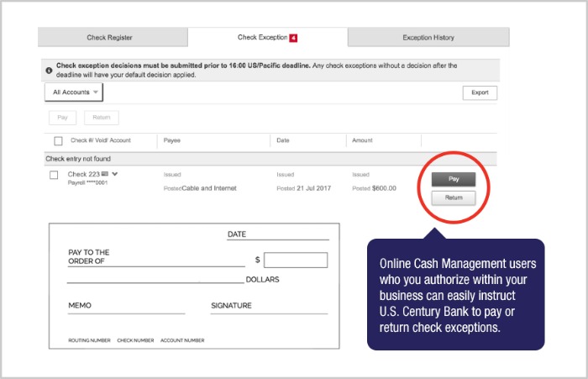Click the Amount column header

coord(362,140)
